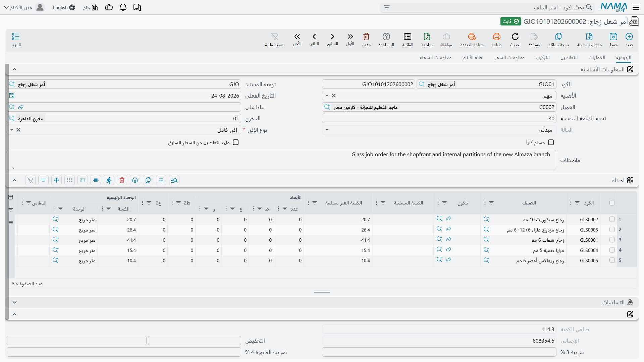This screenshot has height=362, width=644.
Task: Switch to the التفاصيل tab
Action: [569, 58]
